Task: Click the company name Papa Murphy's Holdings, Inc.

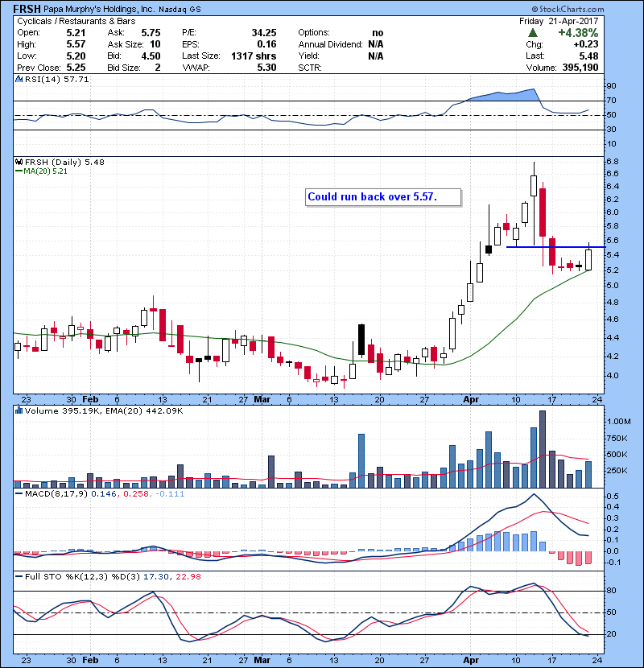Action: click(98, 9)
